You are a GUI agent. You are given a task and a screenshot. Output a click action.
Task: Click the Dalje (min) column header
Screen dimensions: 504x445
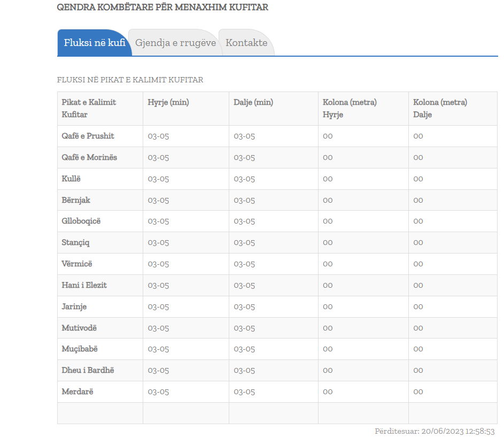(253, 102)
